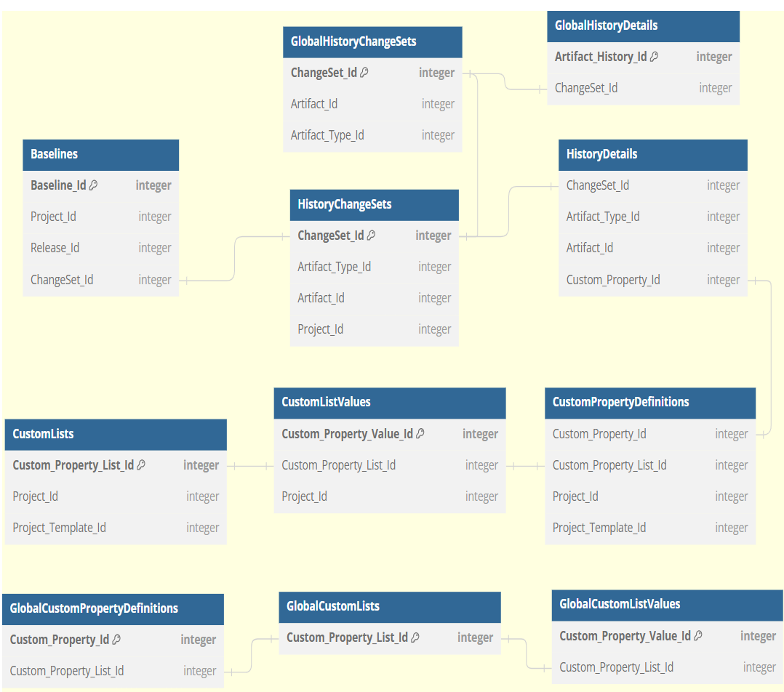This screenshot has width=784, height=692.
Task: Click key icon beside Baseline_Id
Action: click(x=93, y=185)
